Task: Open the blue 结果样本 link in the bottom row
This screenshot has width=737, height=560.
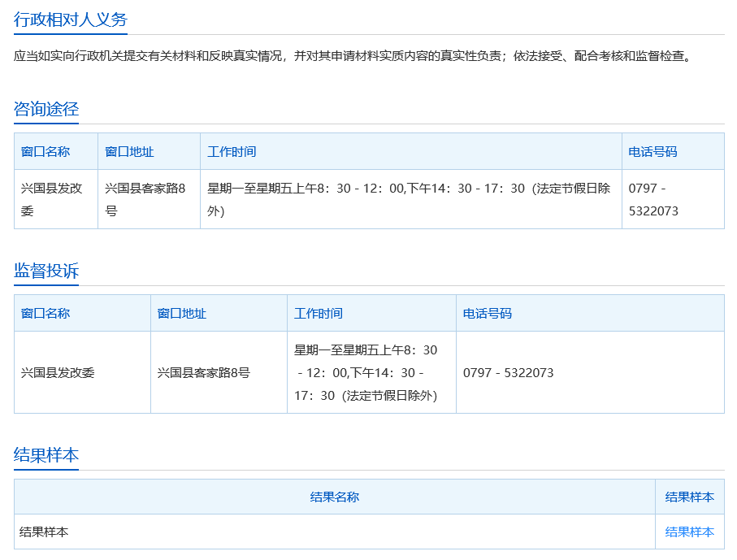Action: tap(689, 532)
